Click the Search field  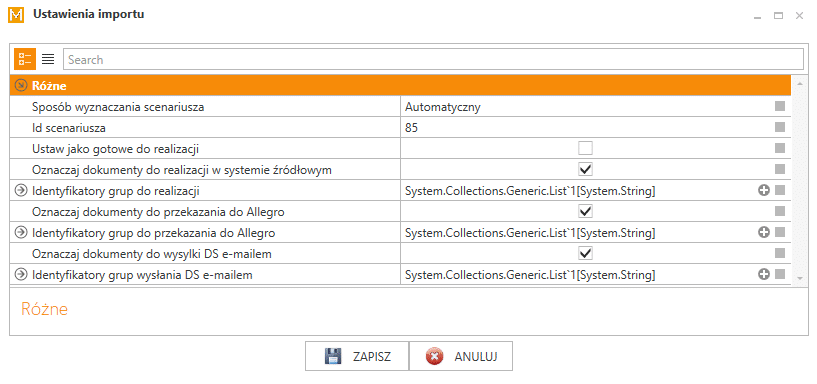click(433, 59)
